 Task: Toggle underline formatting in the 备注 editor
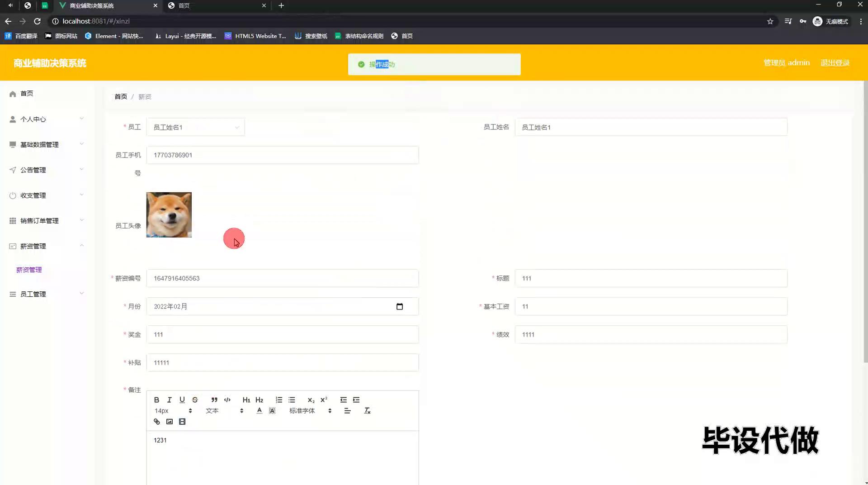pyautogui.click(x=182, y=400)
